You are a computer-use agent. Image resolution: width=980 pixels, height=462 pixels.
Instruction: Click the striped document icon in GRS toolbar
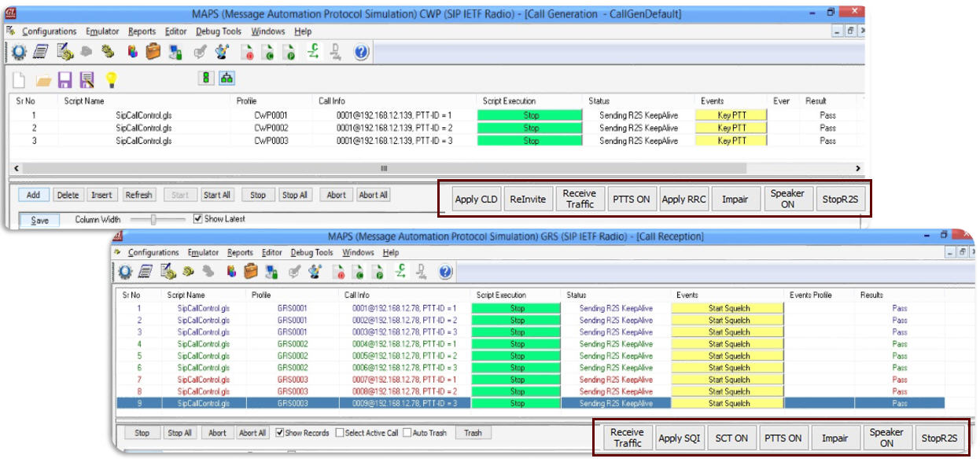pyautogui.click(x=146, y=272)
